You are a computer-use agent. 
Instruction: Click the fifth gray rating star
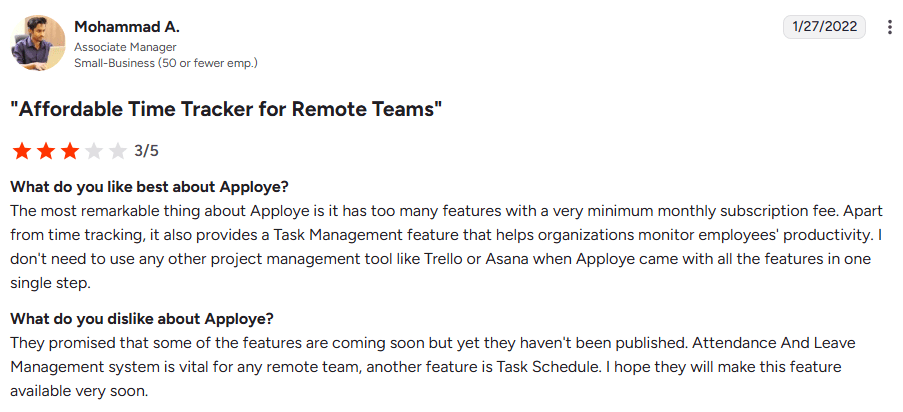pos(117,152)
